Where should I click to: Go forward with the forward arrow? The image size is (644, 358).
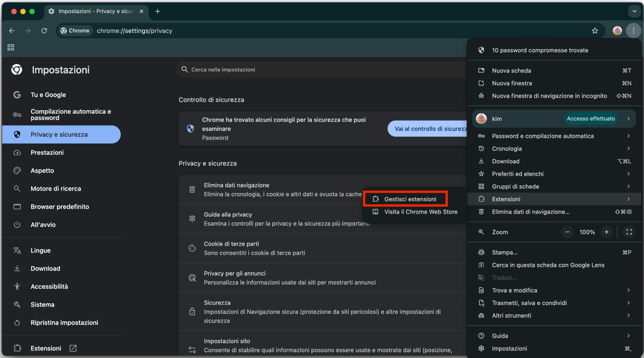[28, 31]
